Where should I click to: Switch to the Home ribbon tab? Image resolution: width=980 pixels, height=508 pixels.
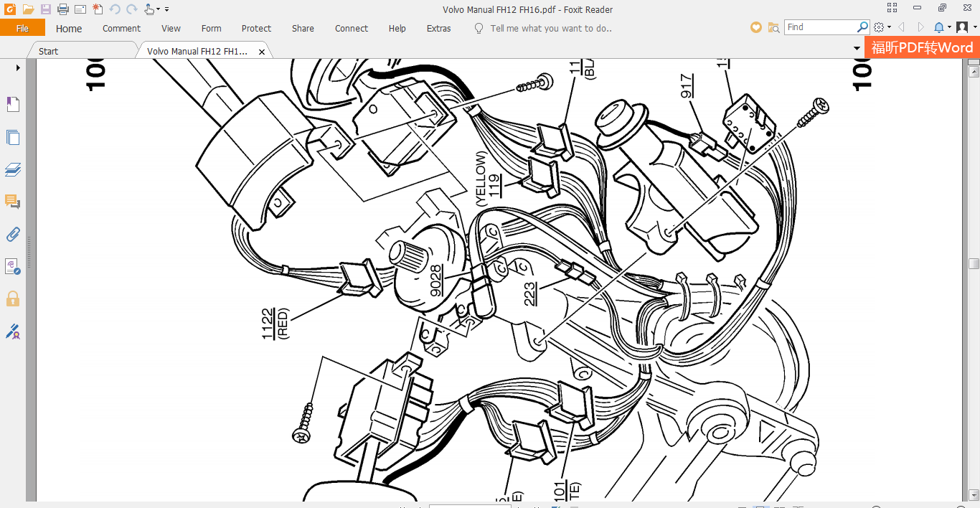coord(69,29)
